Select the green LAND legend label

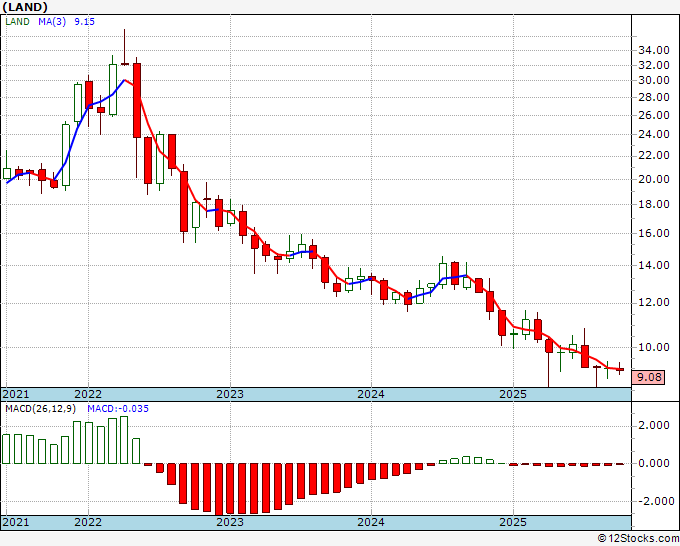17,22
